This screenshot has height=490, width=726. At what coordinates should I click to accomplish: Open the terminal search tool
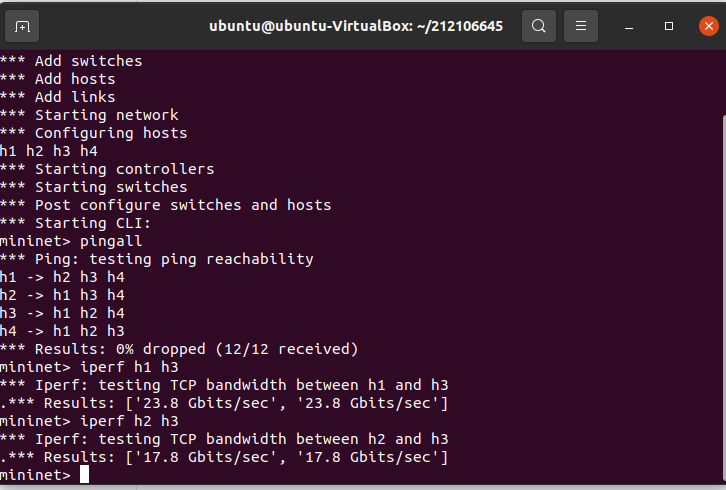point(538,26)
